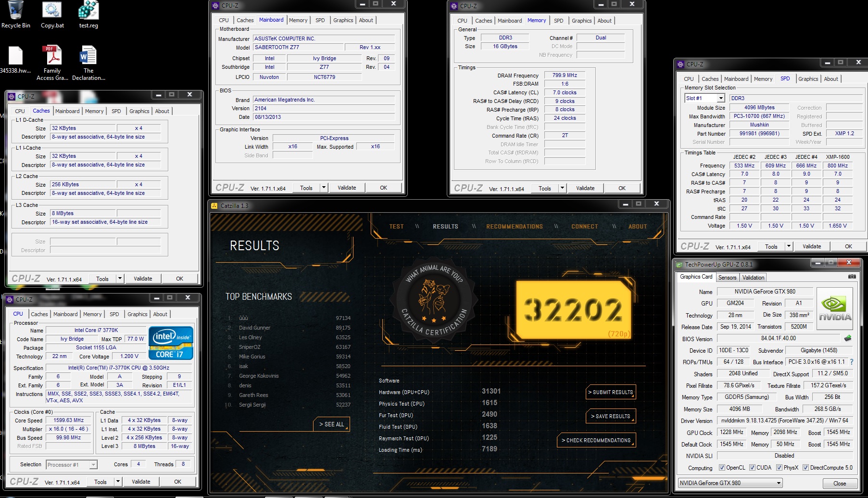
Task: Click the CPU-Z Memory window title icon
Action: pos(454,6)
